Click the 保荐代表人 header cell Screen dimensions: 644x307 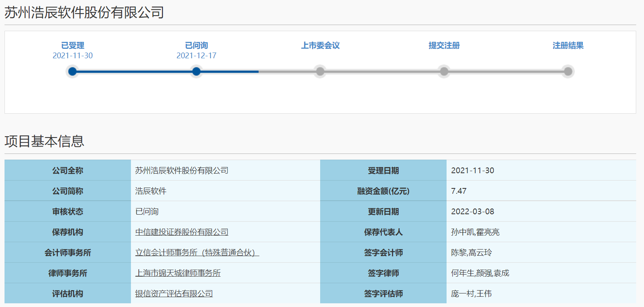point(383,232)
